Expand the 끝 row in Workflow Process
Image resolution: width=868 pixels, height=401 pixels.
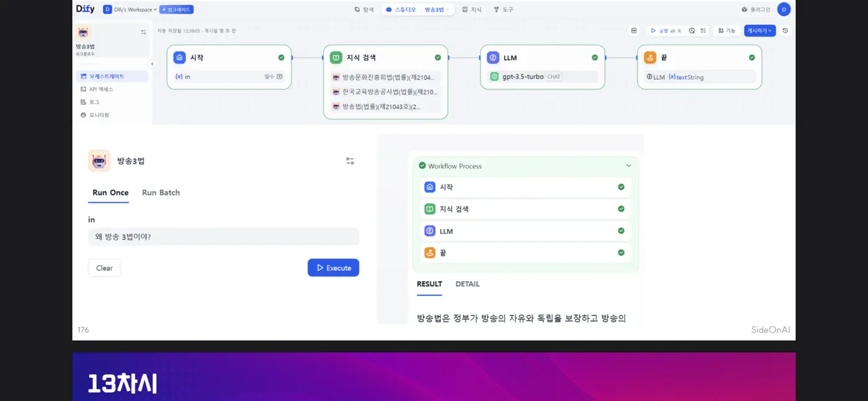525,253
